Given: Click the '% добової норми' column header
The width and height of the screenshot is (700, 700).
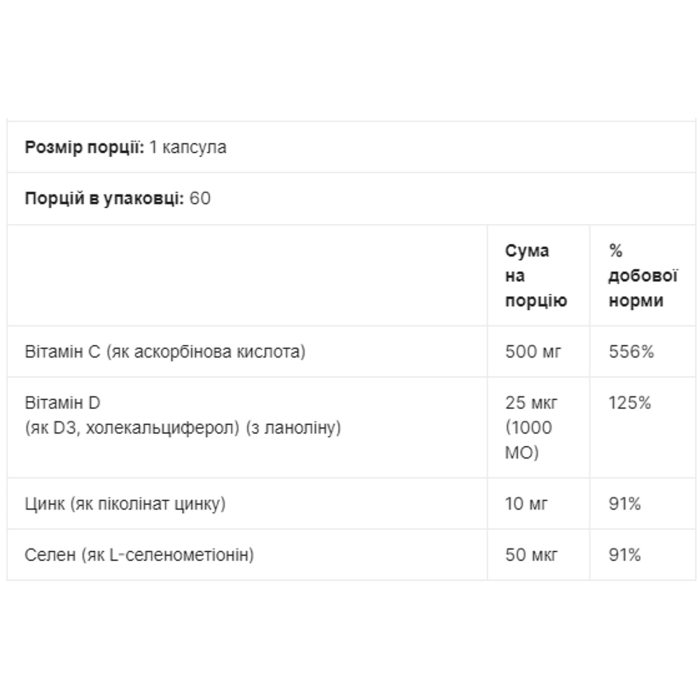Looking at the screenshot, I should (x=643, y=275).
